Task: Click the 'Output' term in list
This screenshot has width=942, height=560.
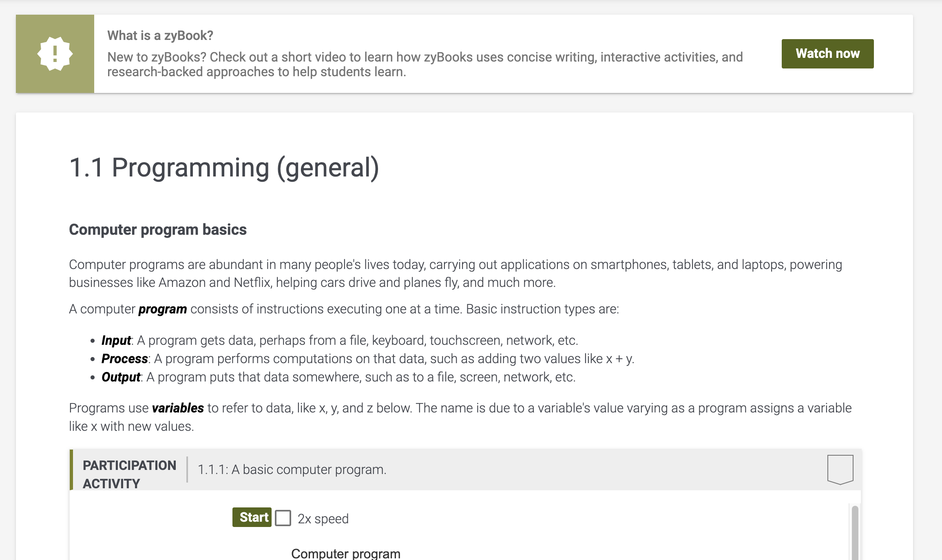Action: coord(121,377)
